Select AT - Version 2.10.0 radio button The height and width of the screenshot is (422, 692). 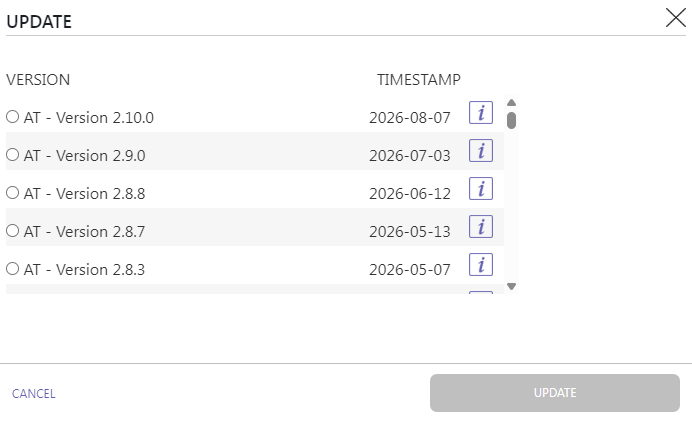coord(12,117)
